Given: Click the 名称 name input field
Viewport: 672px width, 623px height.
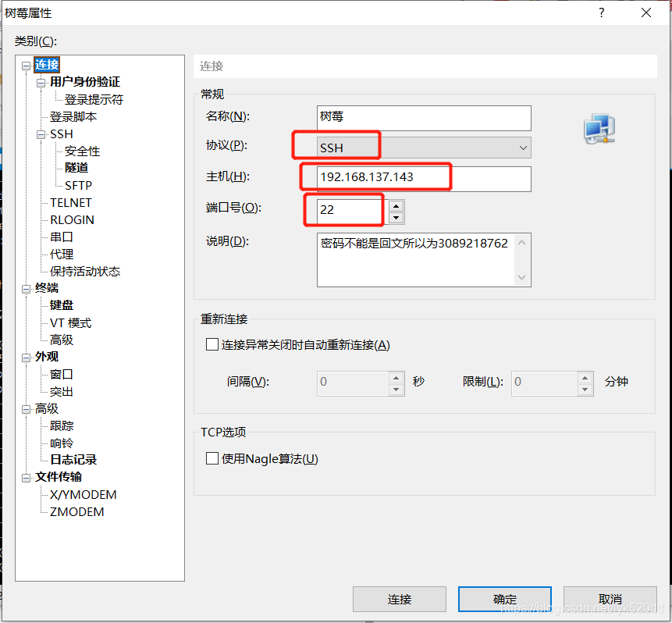Looking at the screenshot, I should [x=424, y=118].
